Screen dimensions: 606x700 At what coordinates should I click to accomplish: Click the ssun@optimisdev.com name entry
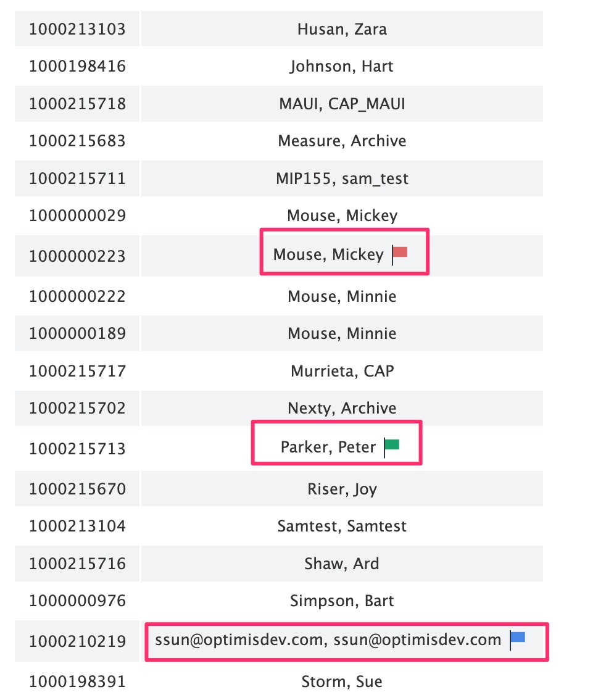click(328, 640)
